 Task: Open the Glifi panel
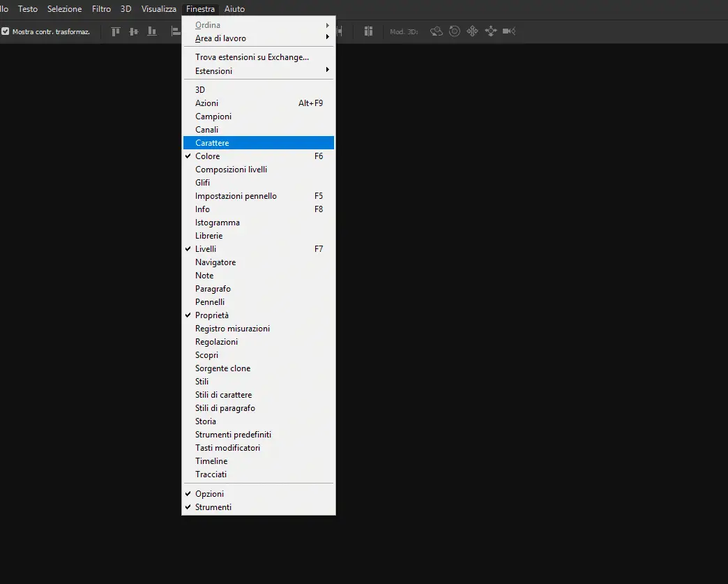click(x=259, y=183)
